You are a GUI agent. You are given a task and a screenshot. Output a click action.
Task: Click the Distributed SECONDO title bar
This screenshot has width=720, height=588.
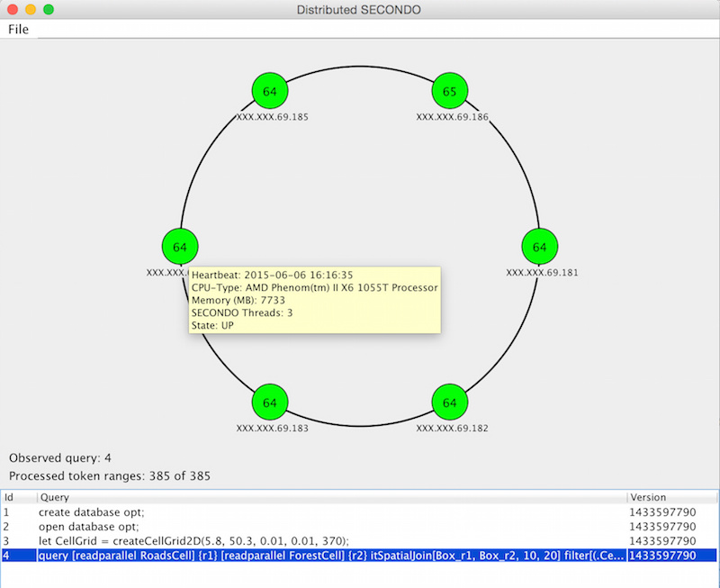360,10
